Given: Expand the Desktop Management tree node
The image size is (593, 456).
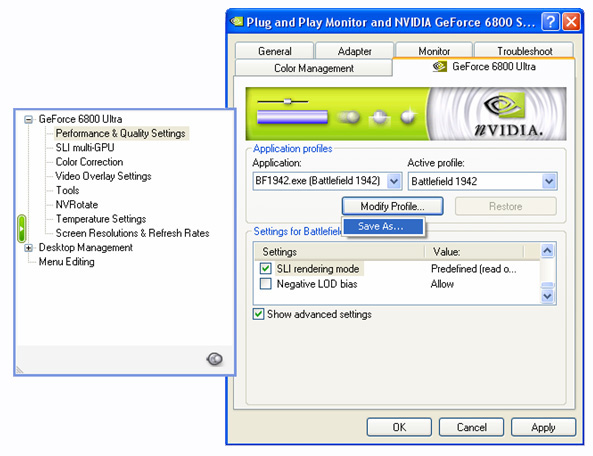Looking at the screenshot, I should pos(28,248).
